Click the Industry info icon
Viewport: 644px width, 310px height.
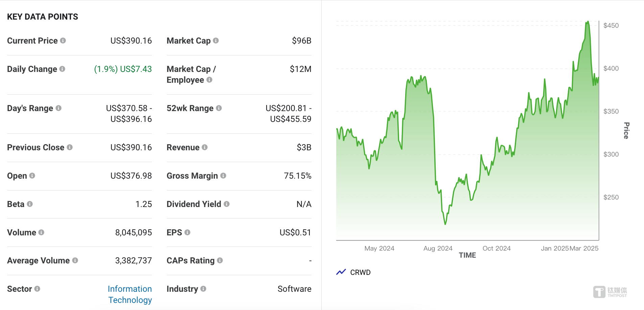[203, 289]
